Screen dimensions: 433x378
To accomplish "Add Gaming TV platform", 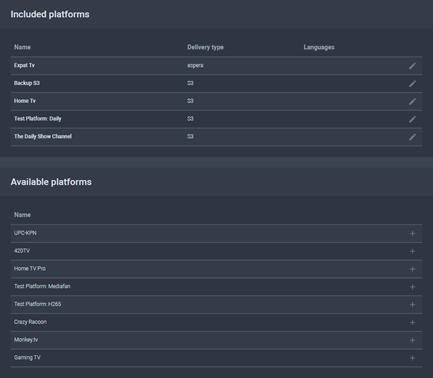I will [x=412, y=358].
